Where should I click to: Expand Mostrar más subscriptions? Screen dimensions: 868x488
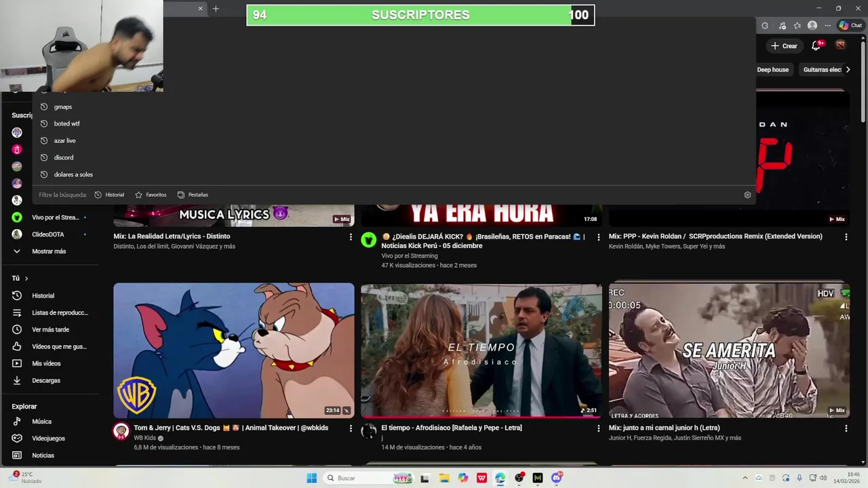pos(49,251)
